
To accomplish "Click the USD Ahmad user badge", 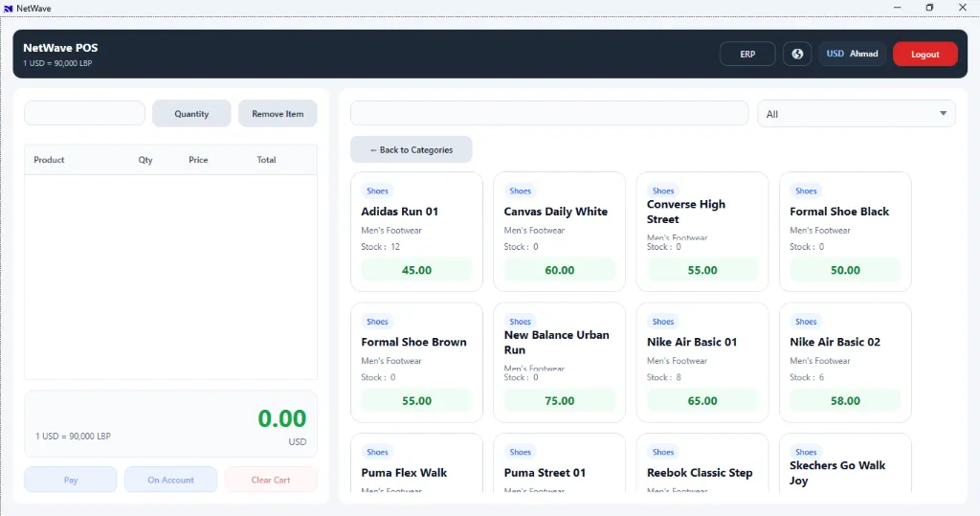I will coord(852,54).
